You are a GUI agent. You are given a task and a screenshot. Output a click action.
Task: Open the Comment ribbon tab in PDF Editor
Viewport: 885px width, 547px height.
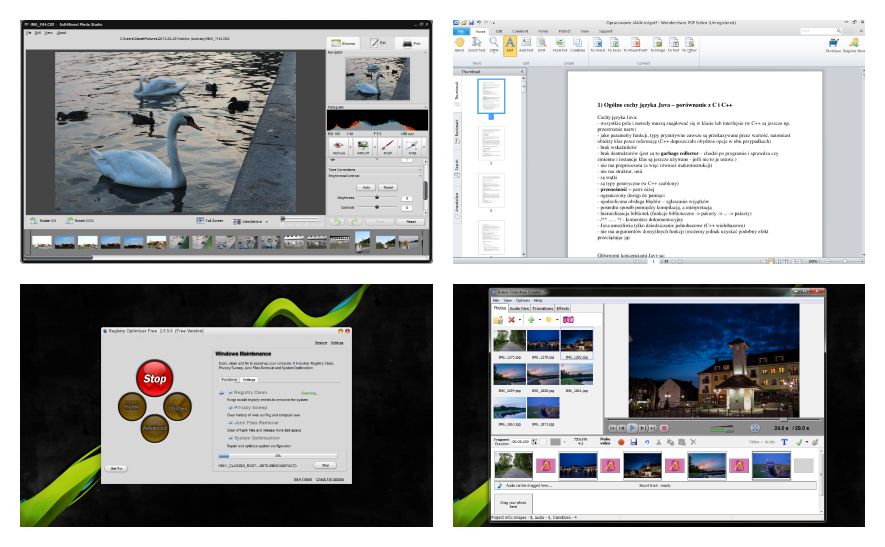pos(520,31)
